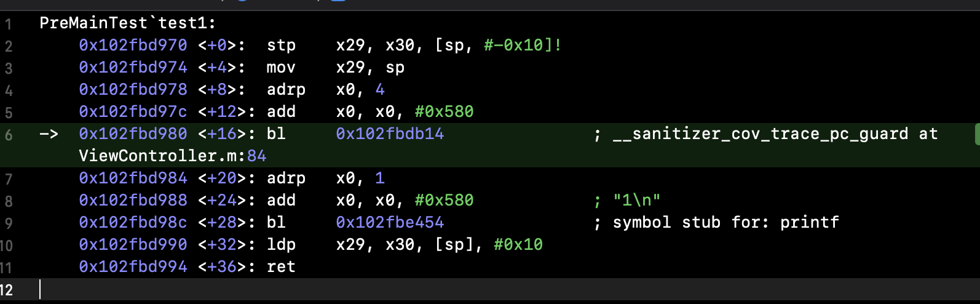Click the ViewController.m:84 file reference
Viewport: 980px width, 304px height.
[172, 156]
